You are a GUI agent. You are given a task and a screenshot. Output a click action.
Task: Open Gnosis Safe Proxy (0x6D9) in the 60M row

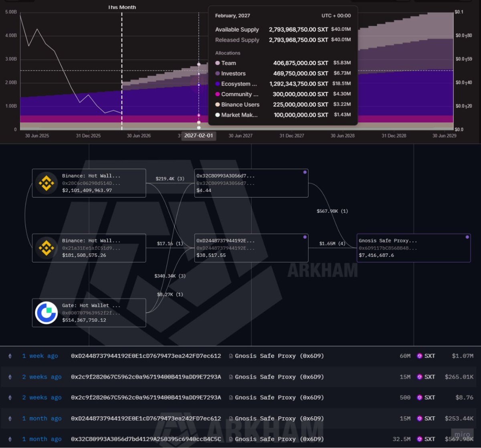(279, 356)
